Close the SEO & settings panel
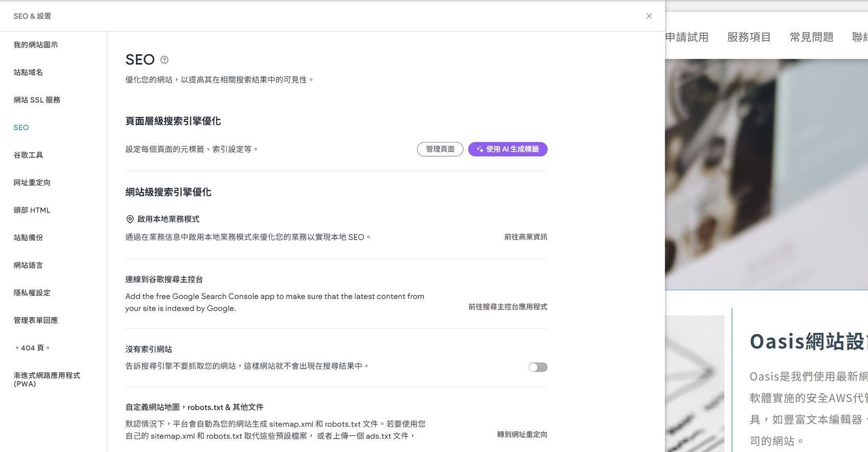This screenshot has width=868, height=452. coord(649,16)
